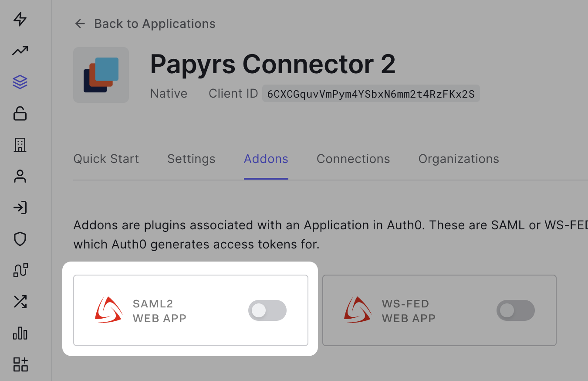The height and width of the screenshot is (381, 588).
Task: Click the Native application type label
Action: coord(169,93)
